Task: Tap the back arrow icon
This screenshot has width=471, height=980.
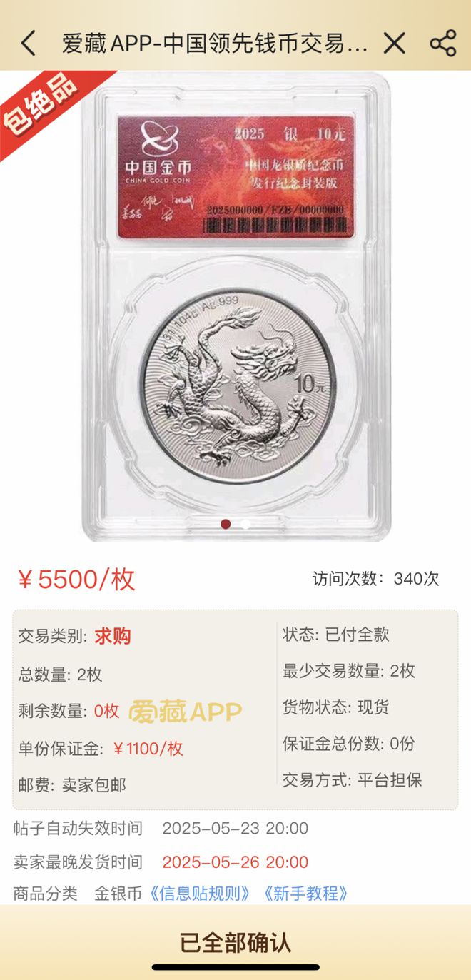Action: (28, 44)
